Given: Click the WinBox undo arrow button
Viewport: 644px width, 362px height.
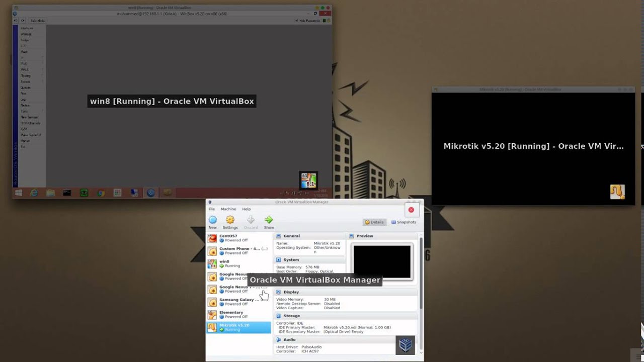Looking at the screenshot, I should pyautogui.click(x=16, y=21).
